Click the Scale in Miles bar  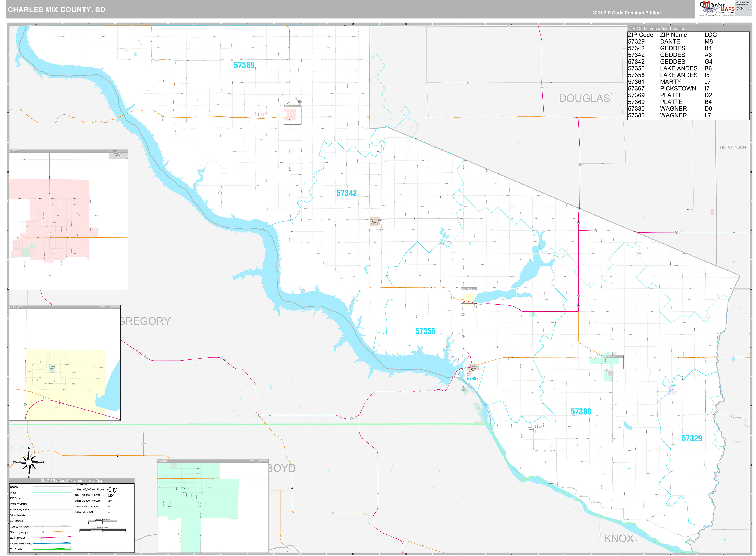103,530
